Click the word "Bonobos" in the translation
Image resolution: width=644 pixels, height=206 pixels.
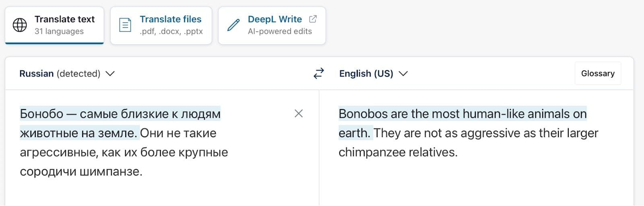tap(363, 114)
